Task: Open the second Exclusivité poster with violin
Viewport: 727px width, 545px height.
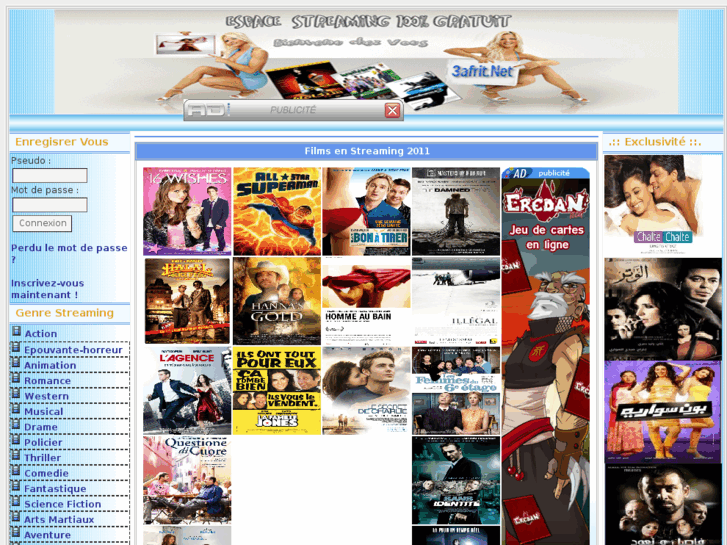Action: [x=663, y=309]
